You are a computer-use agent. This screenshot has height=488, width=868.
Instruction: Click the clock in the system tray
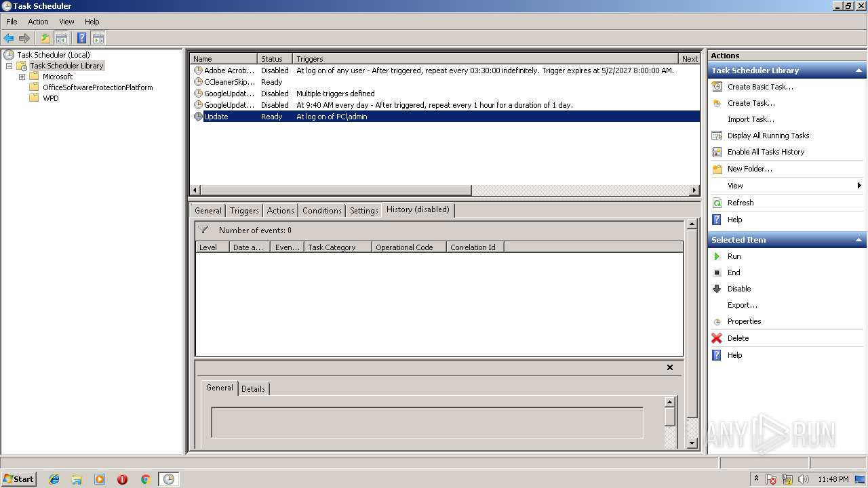833,479
